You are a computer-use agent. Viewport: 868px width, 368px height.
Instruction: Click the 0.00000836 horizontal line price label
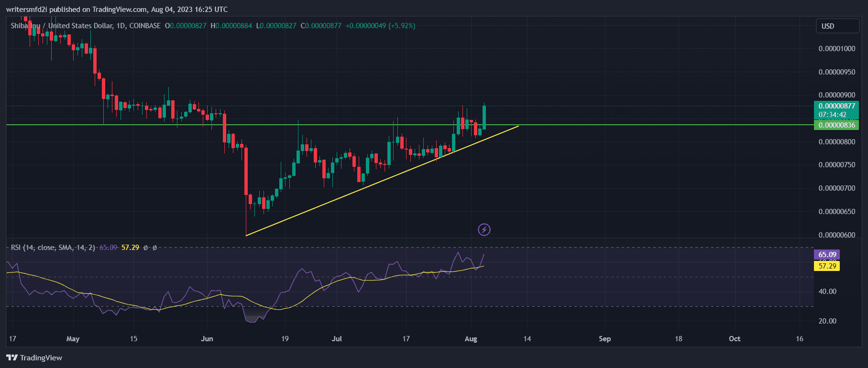click(x=836, y=125)
